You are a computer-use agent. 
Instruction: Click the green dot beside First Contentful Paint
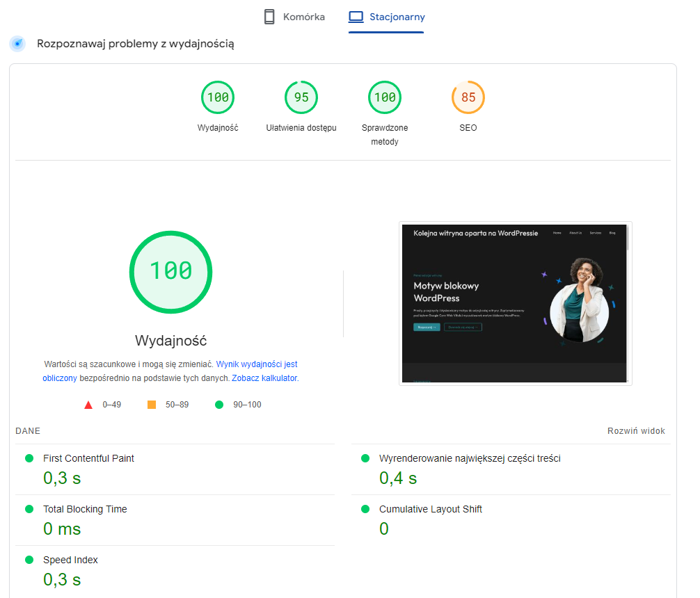(29, 458)
